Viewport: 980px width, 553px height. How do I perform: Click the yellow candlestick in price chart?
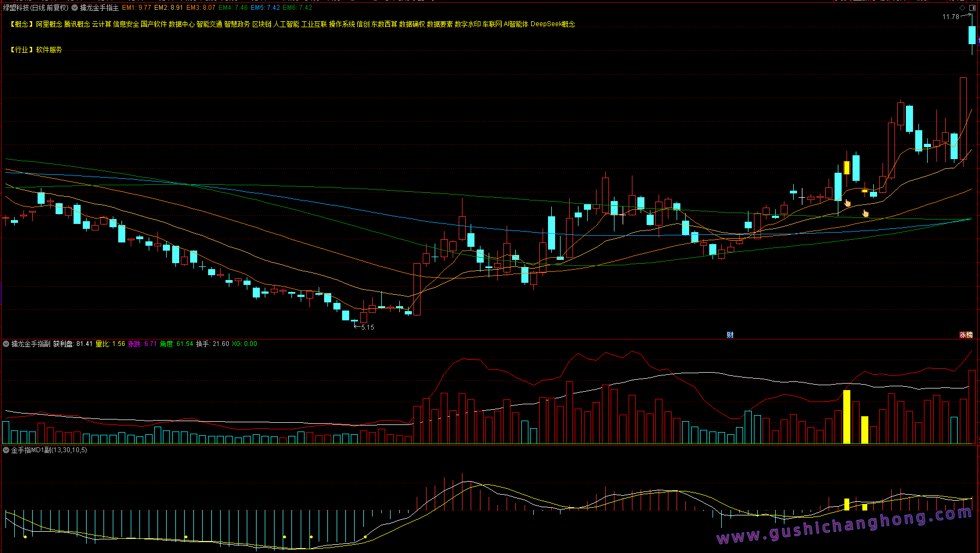[x=847, y=168]
